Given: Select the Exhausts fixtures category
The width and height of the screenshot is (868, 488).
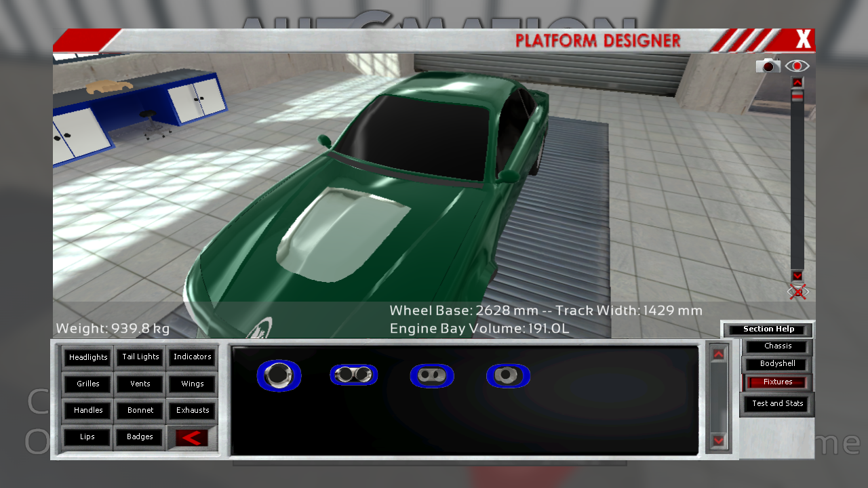Looking at the screenshot, I should tap(193, 410).
